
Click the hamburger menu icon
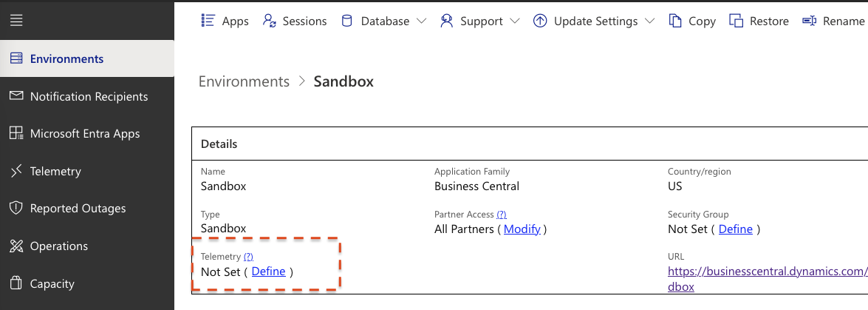click(x=16, y=21)
